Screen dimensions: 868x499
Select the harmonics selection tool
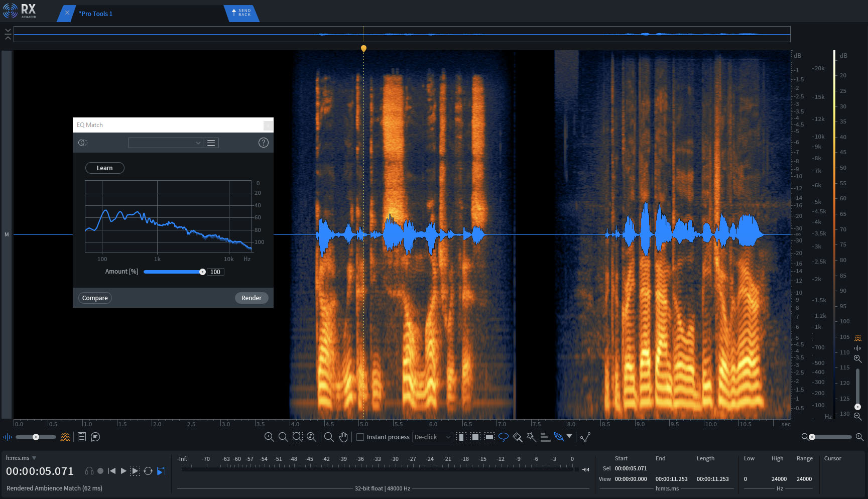click(x=545, y=437)
